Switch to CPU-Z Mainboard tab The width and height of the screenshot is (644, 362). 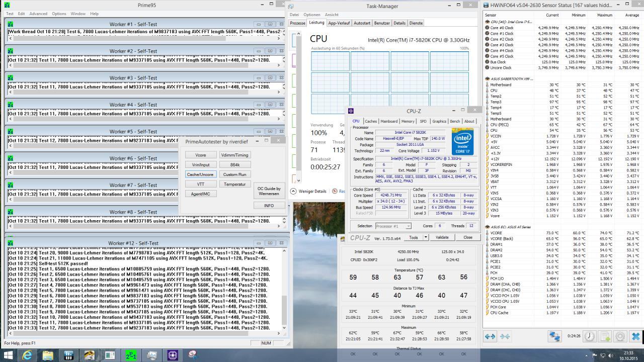coord(389,121)
